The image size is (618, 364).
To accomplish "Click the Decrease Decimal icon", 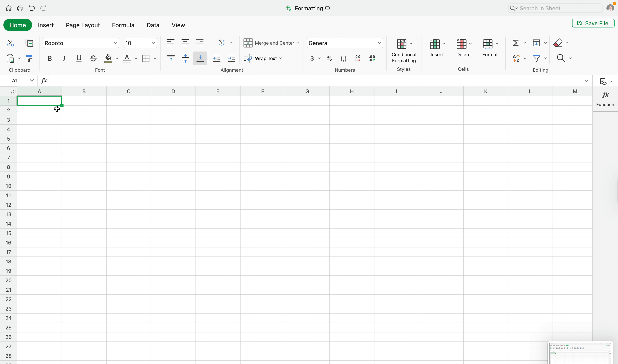I will click(357, 58).
